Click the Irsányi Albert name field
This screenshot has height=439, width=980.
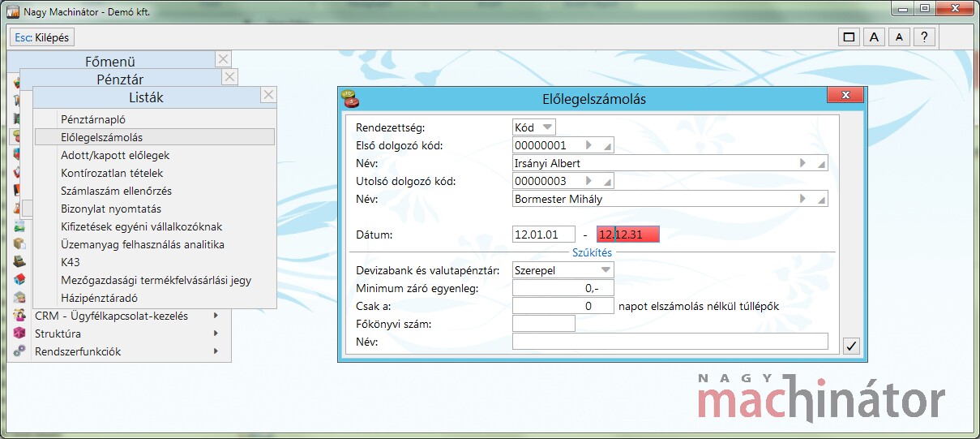pyautogui.click(x=670, y=163)
